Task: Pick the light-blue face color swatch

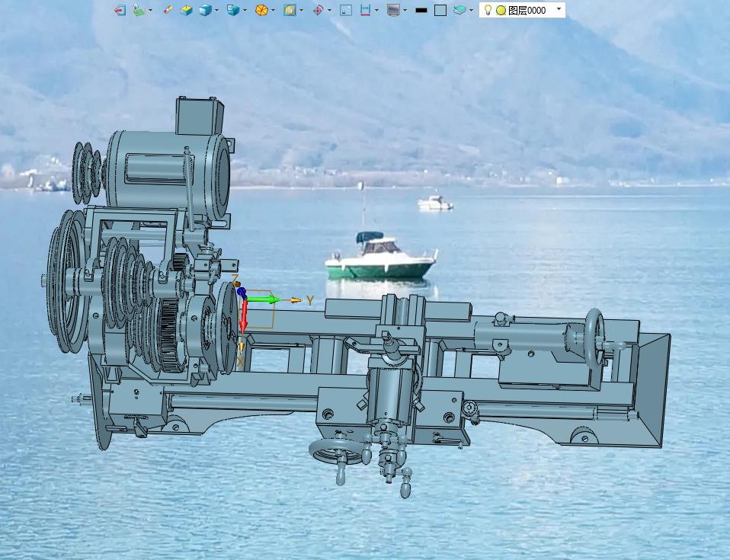Action: [x=440, y=10]
